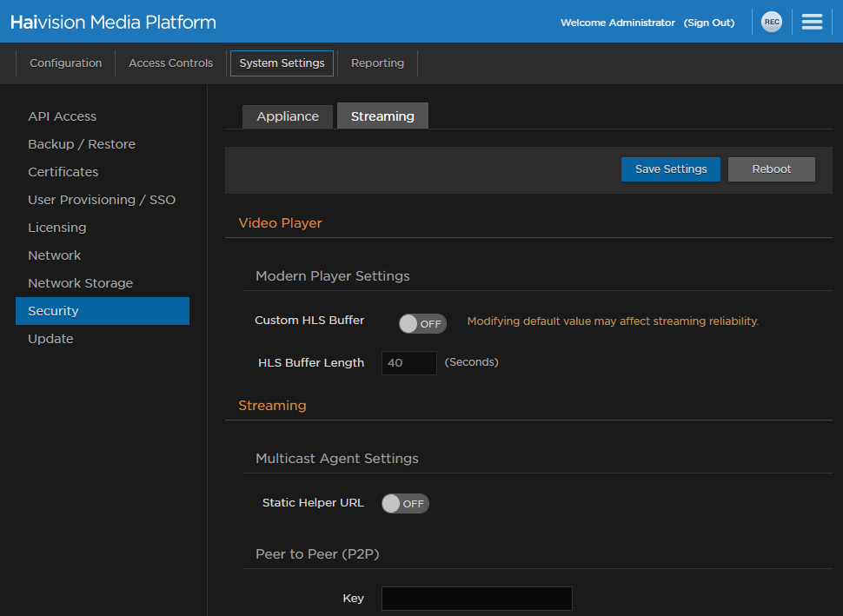Click the HLS Buffer Length field

coord(408,363)
